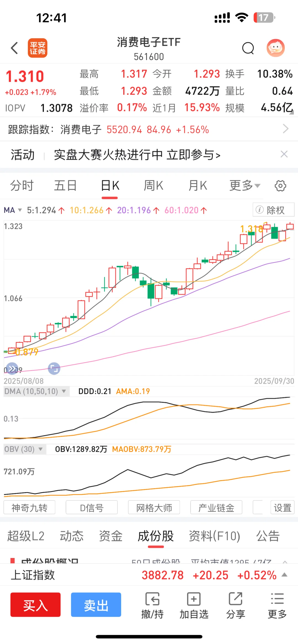
Task: Expand the 更多 chart period dropdown
Action: click(245, 185)
